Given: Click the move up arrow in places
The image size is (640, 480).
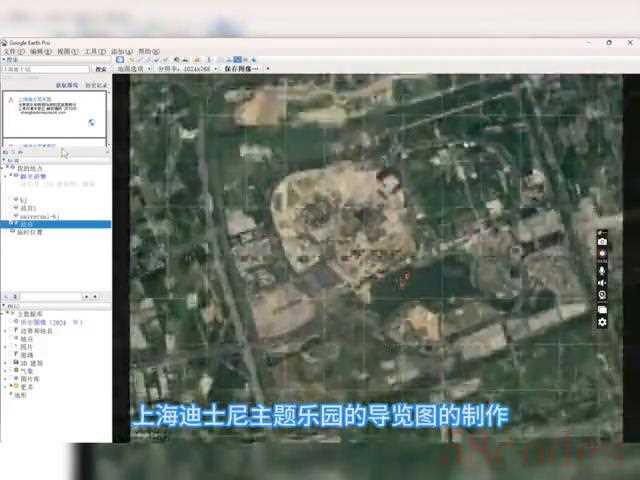Looking at the screenshot, I should pyautogui.click(x=86, y=297).
